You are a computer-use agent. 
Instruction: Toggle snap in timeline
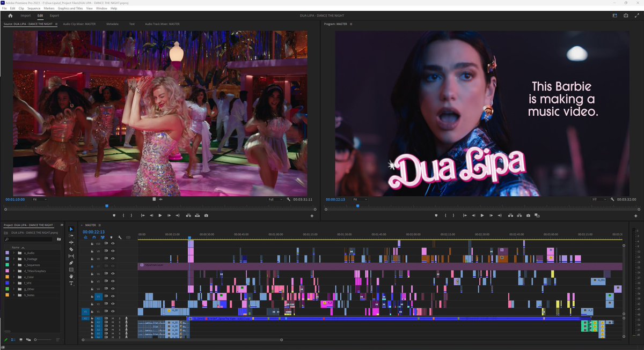pos(94,237)
